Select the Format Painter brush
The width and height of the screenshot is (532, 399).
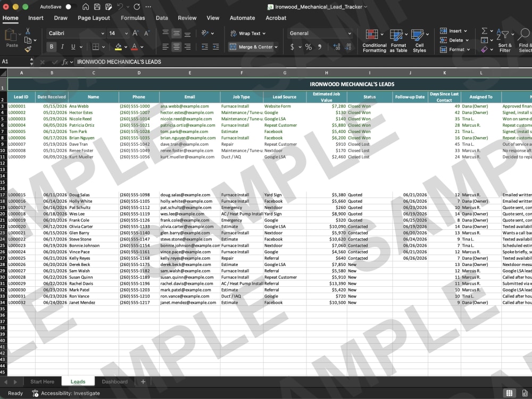28,49
